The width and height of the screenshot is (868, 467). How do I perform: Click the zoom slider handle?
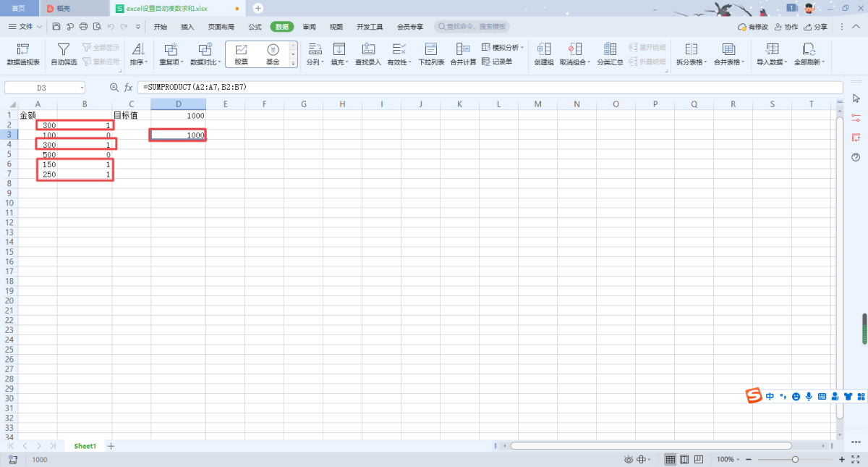[795, 460]
